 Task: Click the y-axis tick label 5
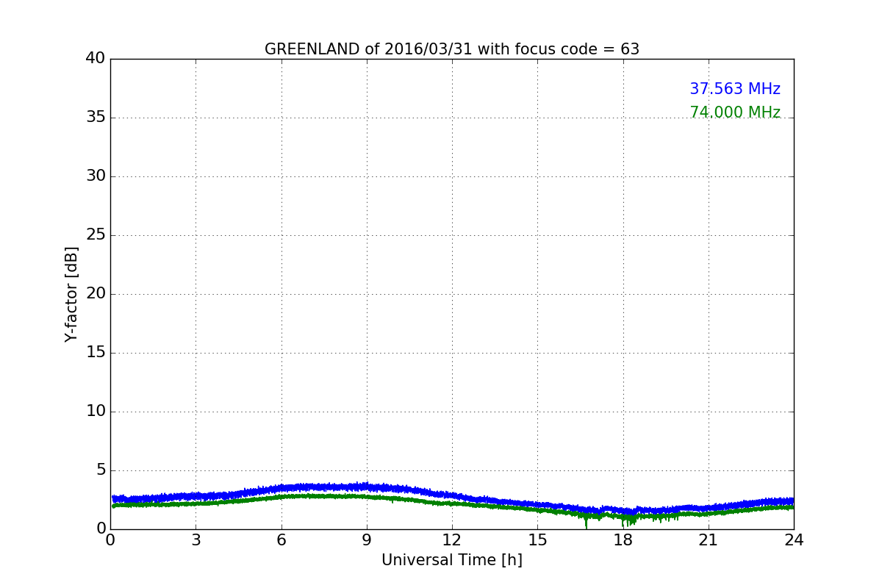tap(101, 470)
